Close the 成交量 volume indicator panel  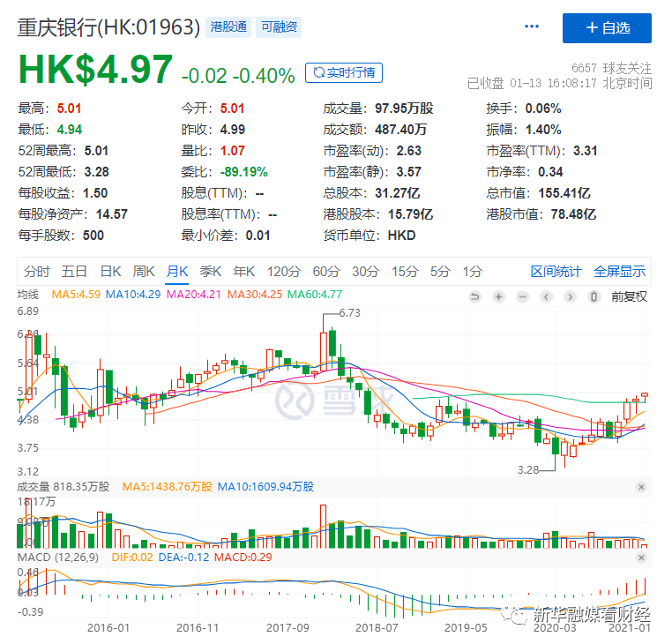pyautogui.click(x=641, y=487)
